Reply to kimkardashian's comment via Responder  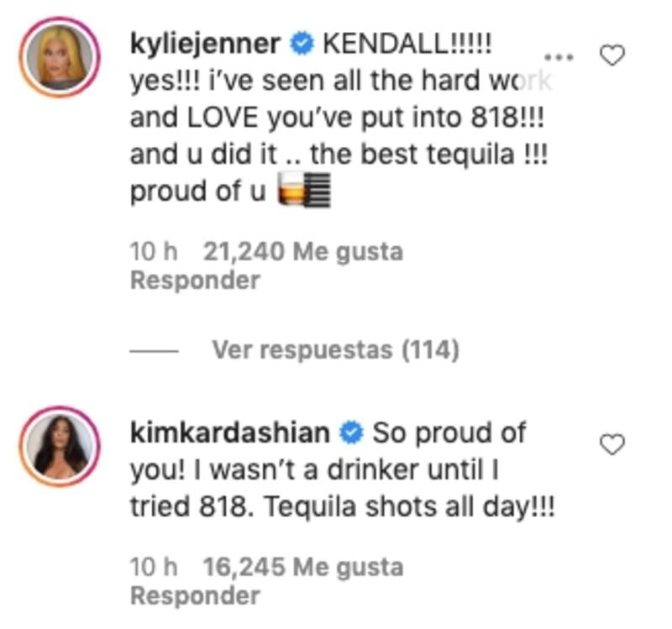click(x=195, y=595)
